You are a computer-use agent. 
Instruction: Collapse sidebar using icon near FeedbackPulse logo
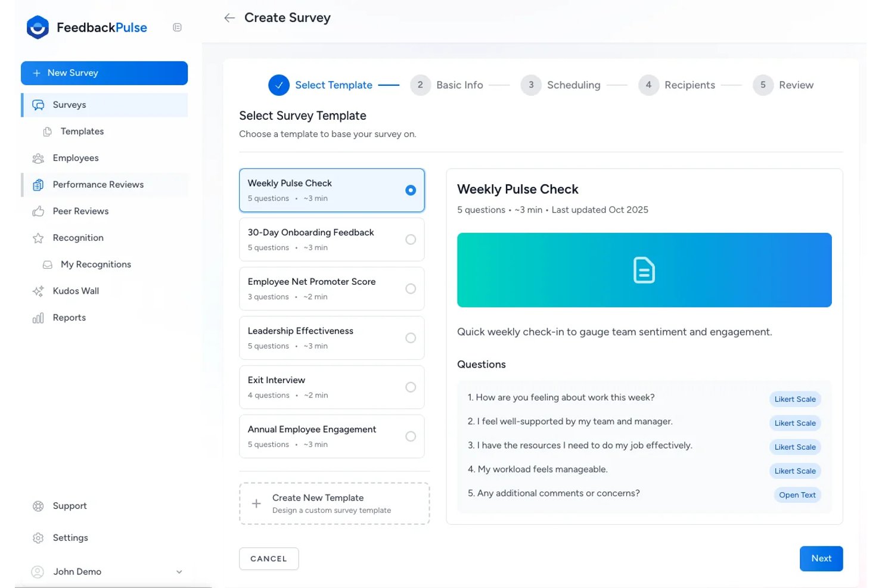[x=177, y=27]
